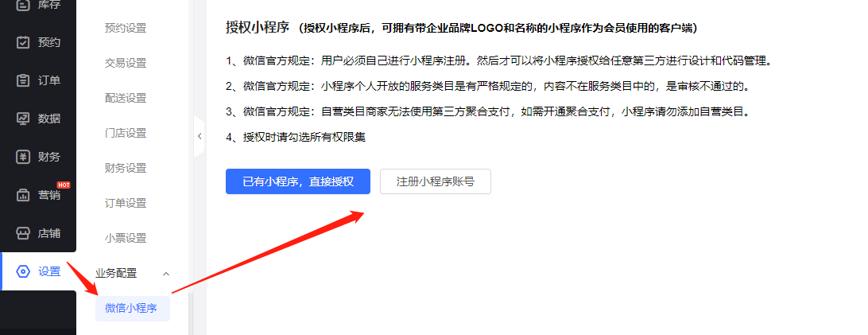Open 交易设置 in the settings submenu
Screen dimensions: 868x335
(126, 63)
